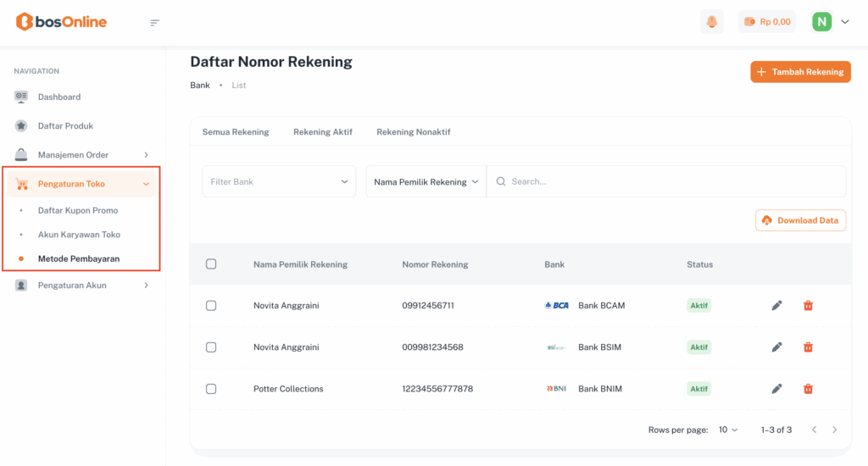The image size is (868, 466).
Task: Click the notification bell icon
Action: click(x=712, y=22)
